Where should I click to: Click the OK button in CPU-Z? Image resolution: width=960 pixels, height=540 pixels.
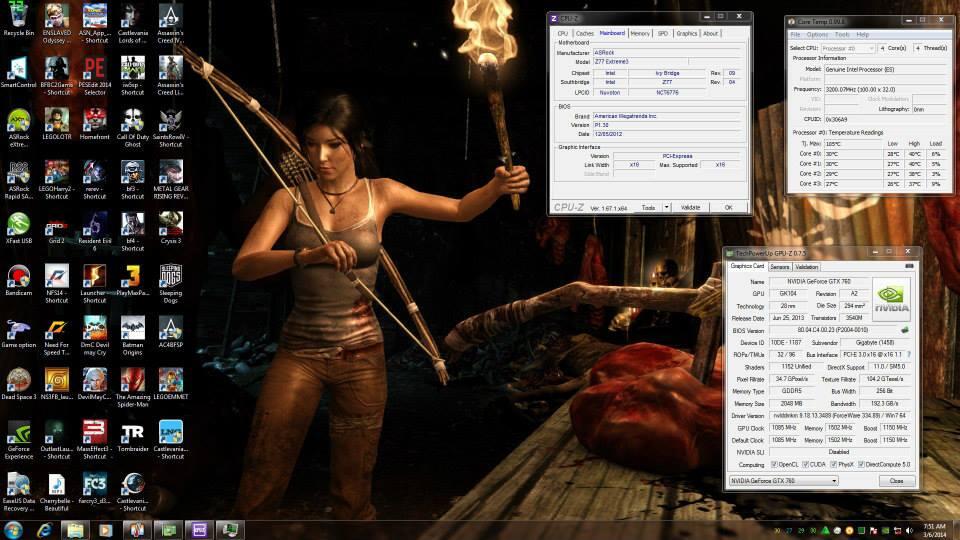[x=728, y=208]
